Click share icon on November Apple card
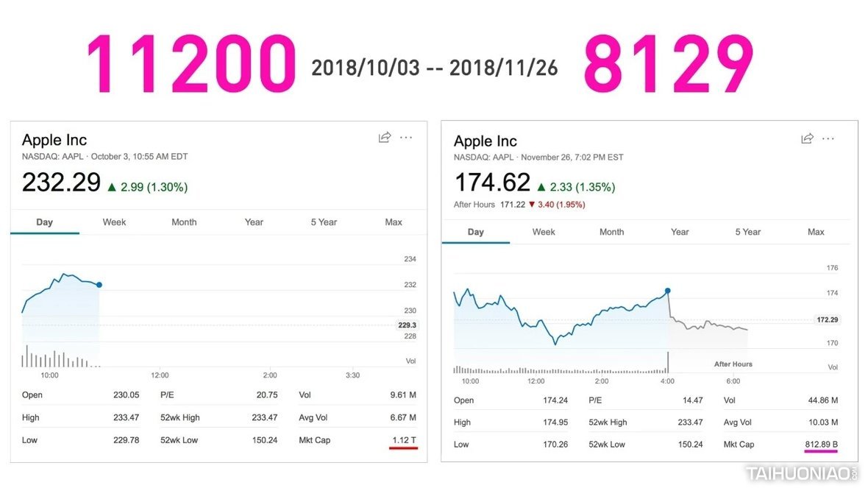Image resolution: width=868 pixels, height=488 pixels. [807, 138]
